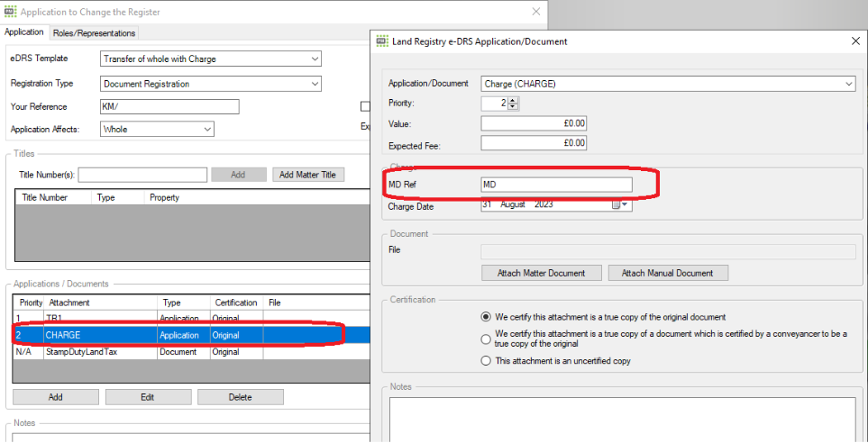Screen dimensions: 868x443
Task: Open the Roles/Representations tab
Action: click(94, 33)
